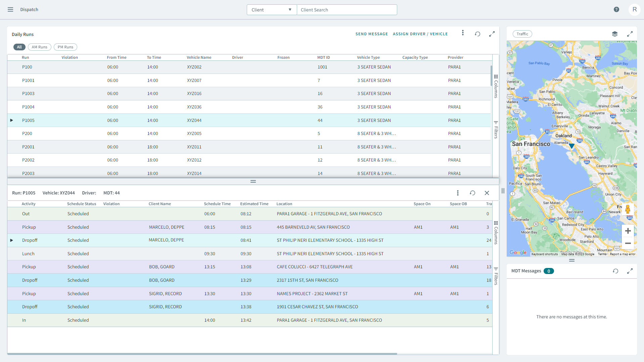The height and width of the screenshot is (362, 644).
Task: Click the Client Search input field
Action: (x=347, y=10)
